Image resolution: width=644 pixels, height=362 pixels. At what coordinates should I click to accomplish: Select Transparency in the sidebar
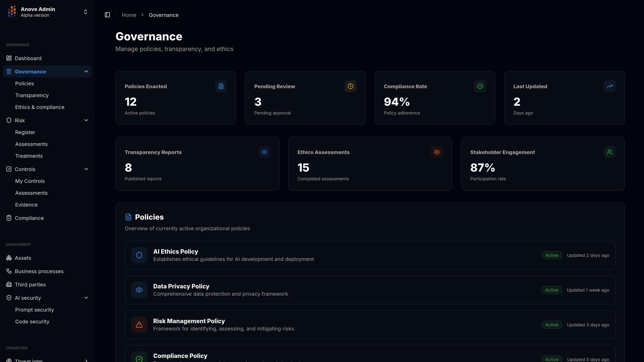pos(32,95)
